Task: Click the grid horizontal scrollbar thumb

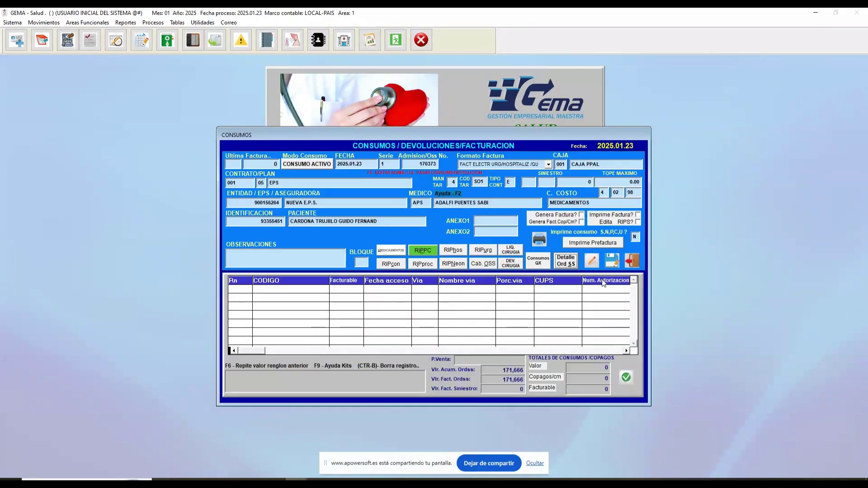Action: coord(251,351)
